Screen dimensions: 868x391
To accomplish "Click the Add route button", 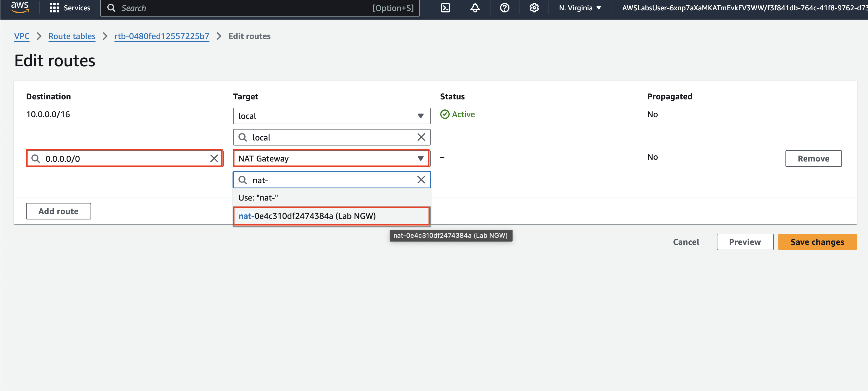I will click(x=58, y=211).
